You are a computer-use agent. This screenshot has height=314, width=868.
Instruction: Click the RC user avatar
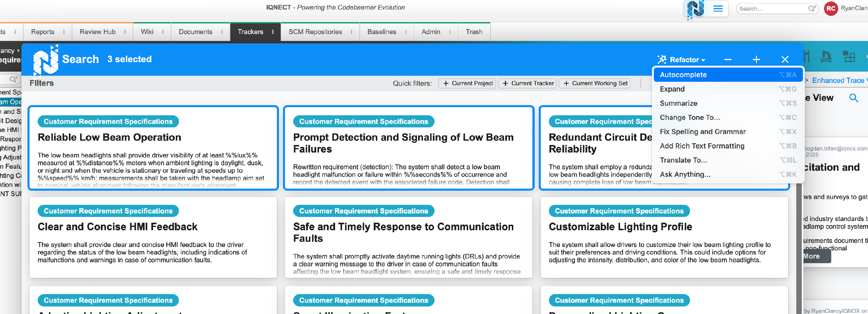coord(831,8)
